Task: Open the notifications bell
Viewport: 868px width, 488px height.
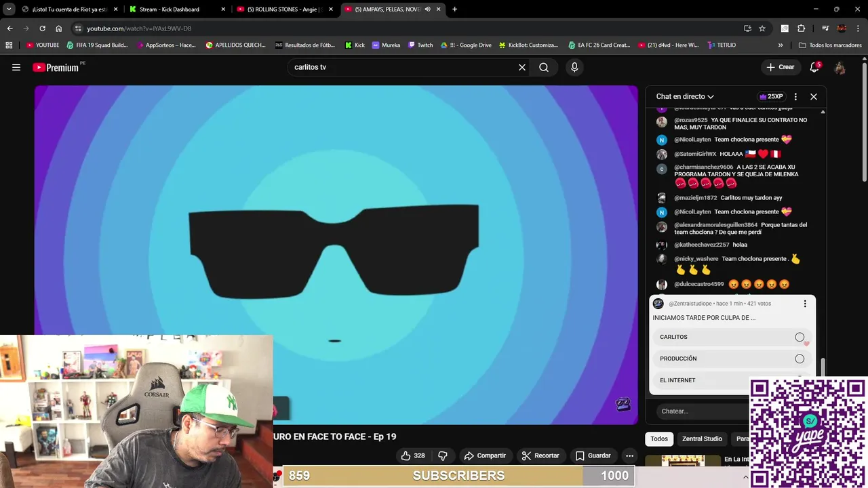Action: tap(814, 67)
